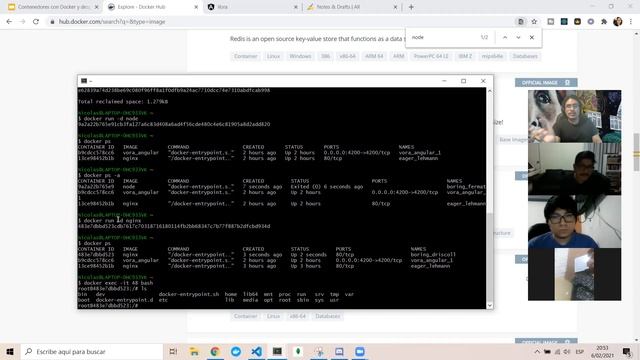
Task: Click the page scrollbar thumb on right
Action: click(636, 152)
